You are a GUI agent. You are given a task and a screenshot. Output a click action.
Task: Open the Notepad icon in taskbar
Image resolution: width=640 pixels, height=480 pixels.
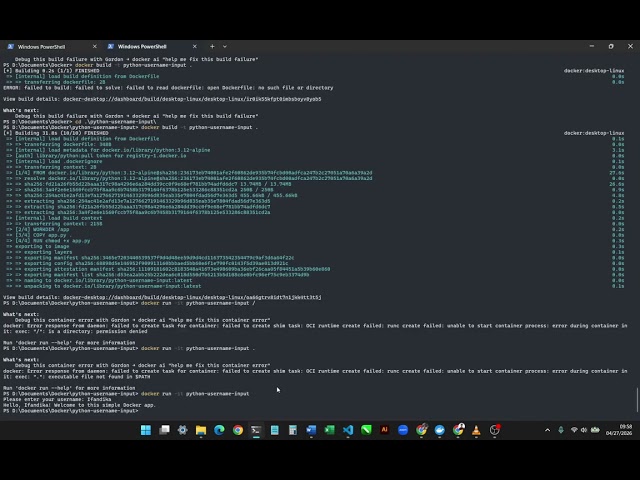pos(275,430)
